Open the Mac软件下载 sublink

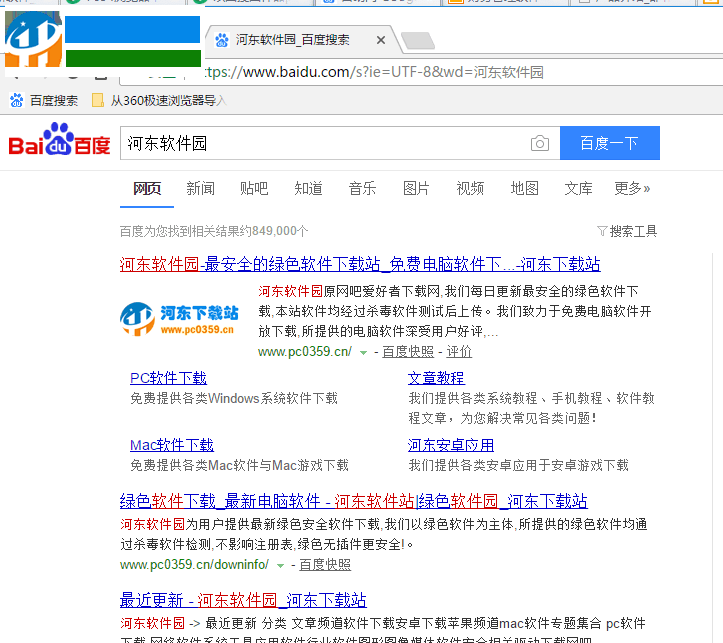(172, 445)
